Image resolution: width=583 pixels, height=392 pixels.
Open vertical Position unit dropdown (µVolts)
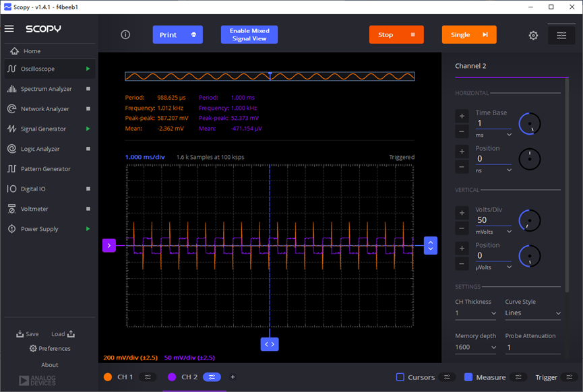coord(493,267)
